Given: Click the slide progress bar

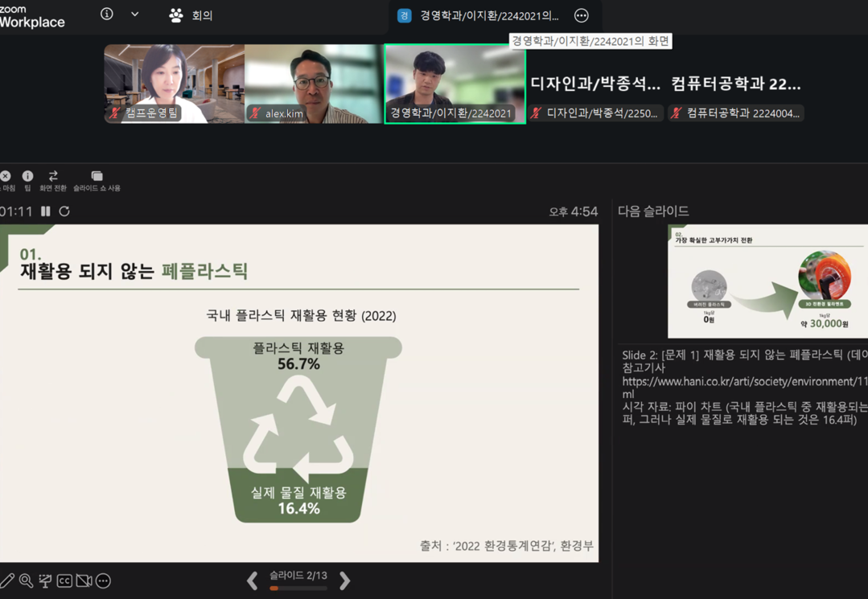Looking at the screenshot, I should point(298,588).
